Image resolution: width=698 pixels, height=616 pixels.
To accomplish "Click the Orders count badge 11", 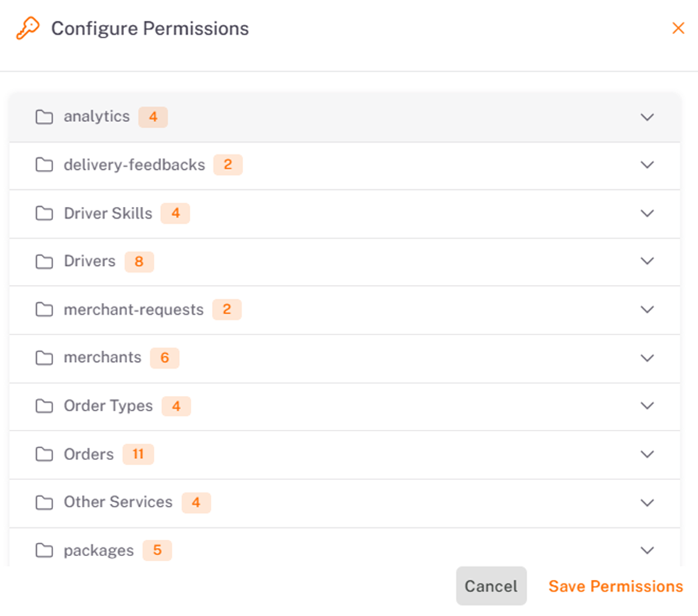I will pos(138,454).
